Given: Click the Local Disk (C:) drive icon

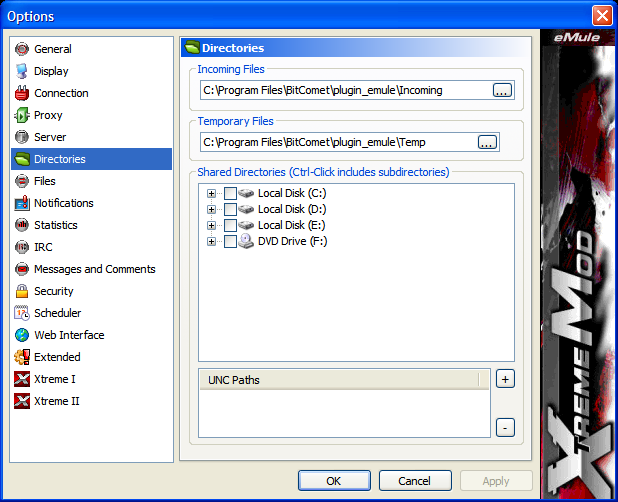Looking at the screenshot, I should pos(246,193).
